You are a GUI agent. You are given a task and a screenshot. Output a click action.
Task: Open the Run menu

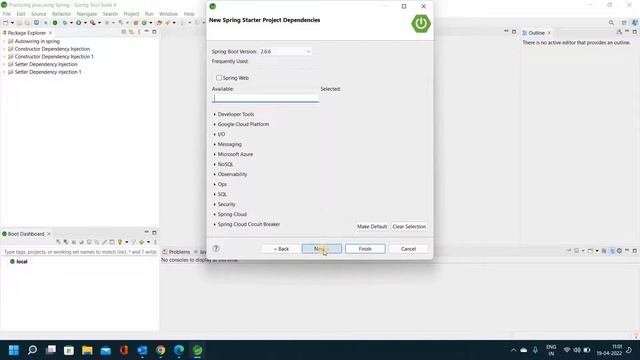click(x=149, y=14)
